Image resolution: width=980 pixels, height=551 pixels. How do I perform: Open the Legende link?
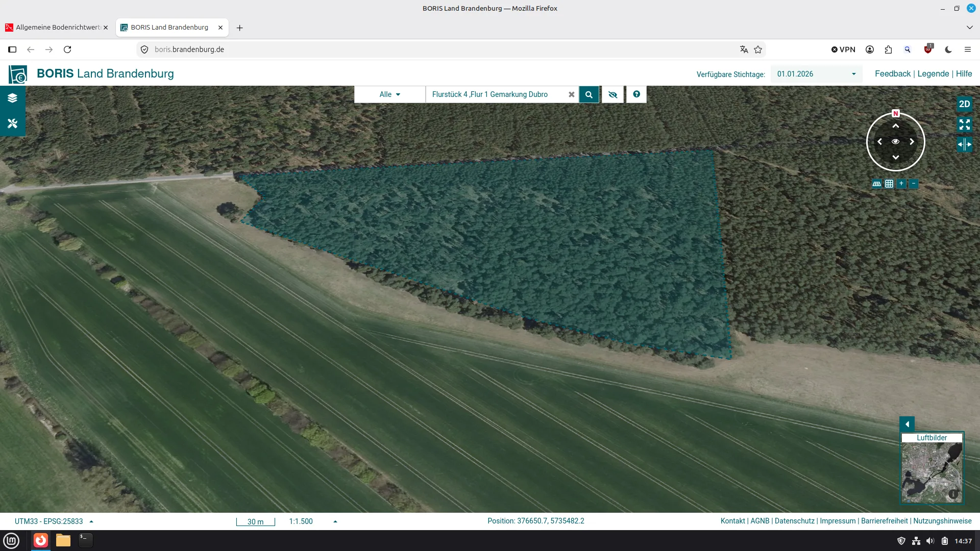(933, 74)
